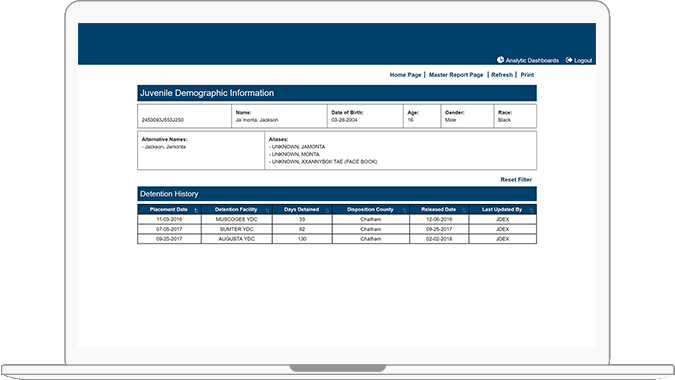The width and height of the screenshot is (675, 380).
Task: Click Chatham in the MUSCOGEE YDC row
Action: [371, 219]
